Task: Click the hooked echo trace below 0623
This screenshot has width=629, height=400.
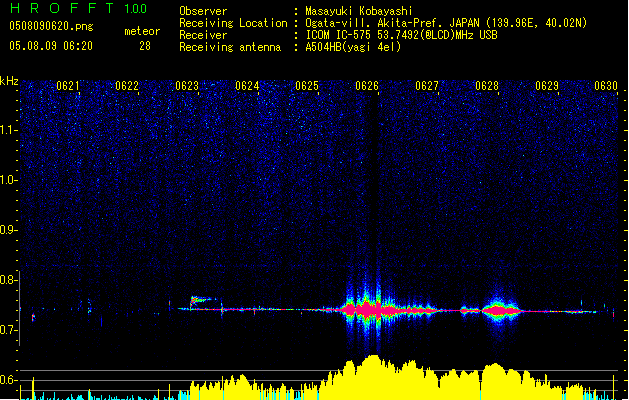Action: (201, 302)
